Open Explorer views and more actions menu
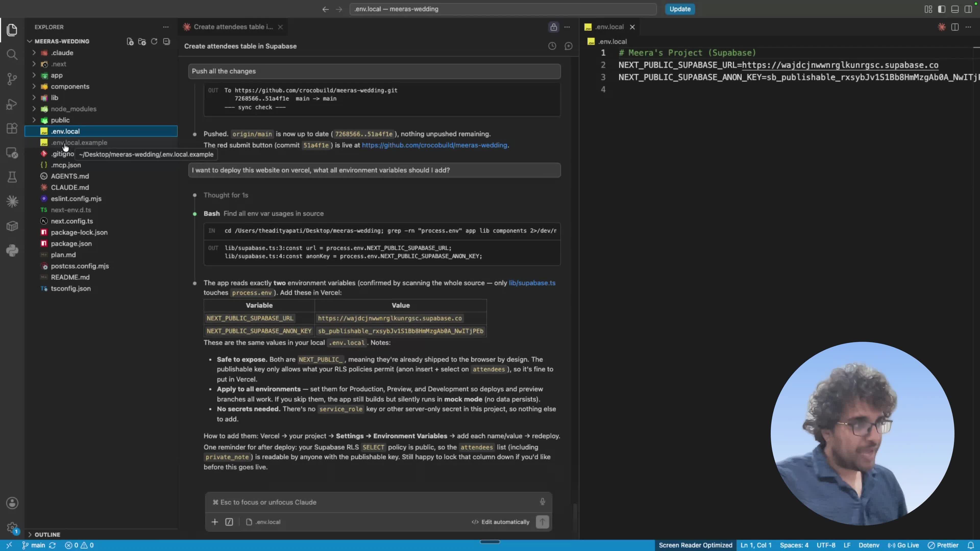The height and width of the screenshot is (551, 980). click(x=165, y=27)
